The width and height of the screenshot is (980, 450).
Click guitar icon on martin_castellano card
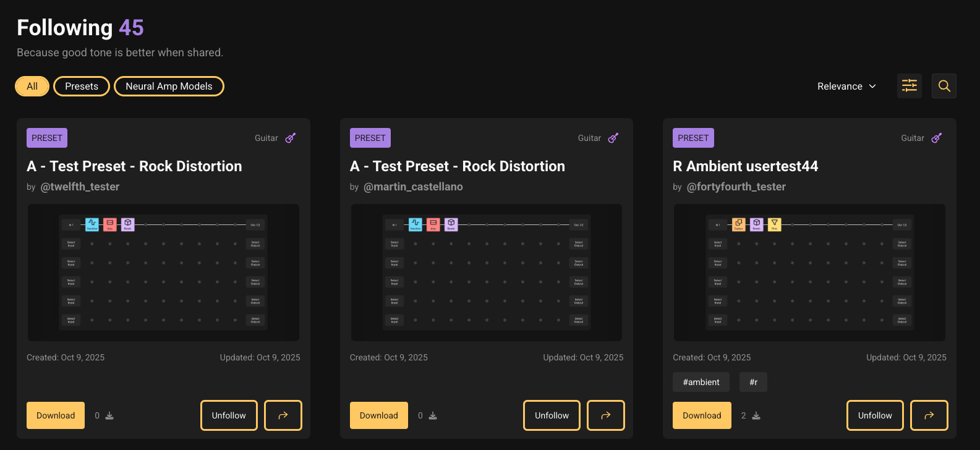click(613, 138)
